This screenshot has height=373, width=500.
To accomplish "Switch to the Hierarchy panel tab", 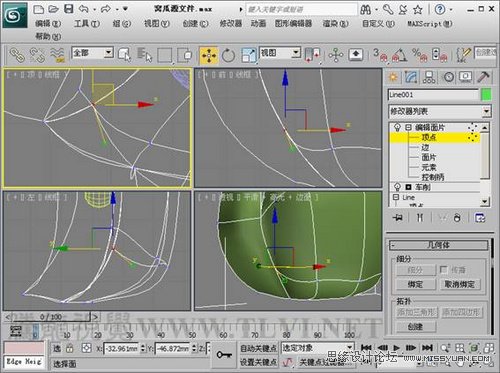I will point(429,77).
